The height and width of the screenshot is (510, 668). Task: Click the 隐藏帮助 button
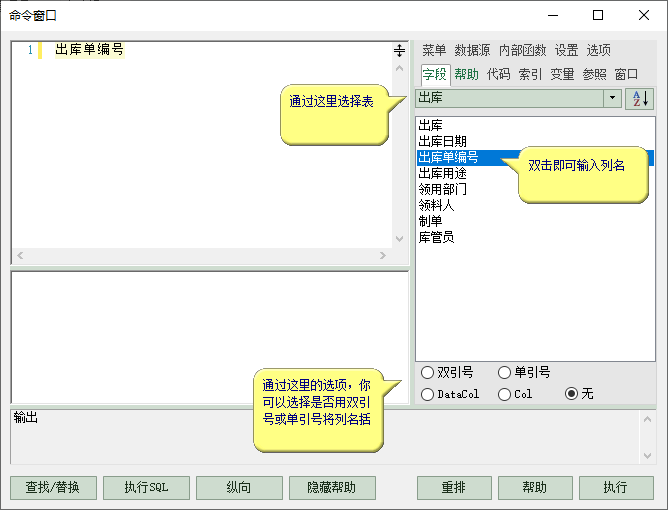click(332, 488)
